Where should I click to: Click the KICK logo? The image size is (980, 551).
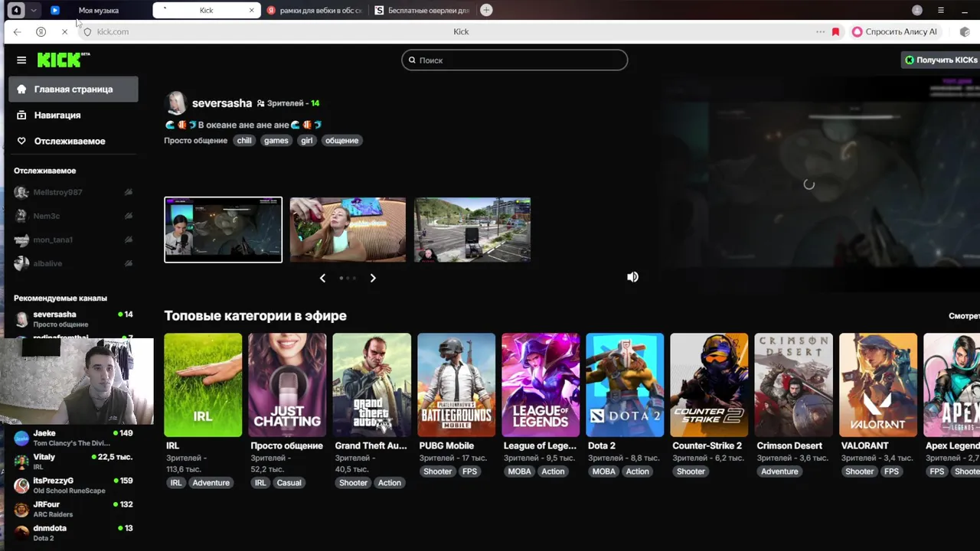click(x=63, y=60)
